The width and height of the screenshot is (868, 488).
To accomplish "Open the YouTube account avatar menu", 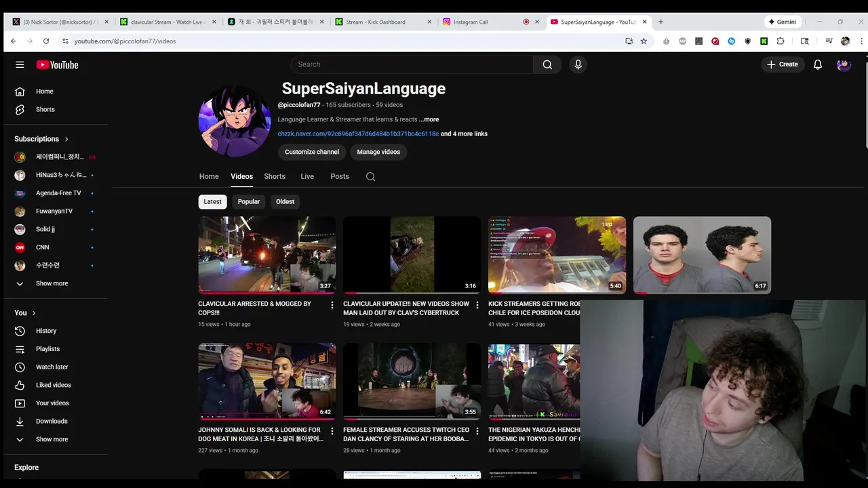I will 844,64.
